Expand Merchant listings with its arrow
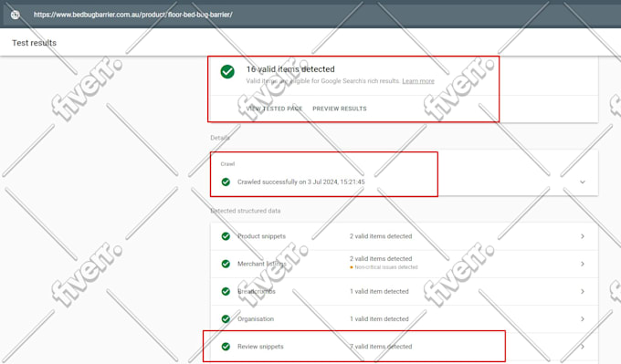Image resolution: width=621 pixels, height=364 pixels. coord(583,264)
